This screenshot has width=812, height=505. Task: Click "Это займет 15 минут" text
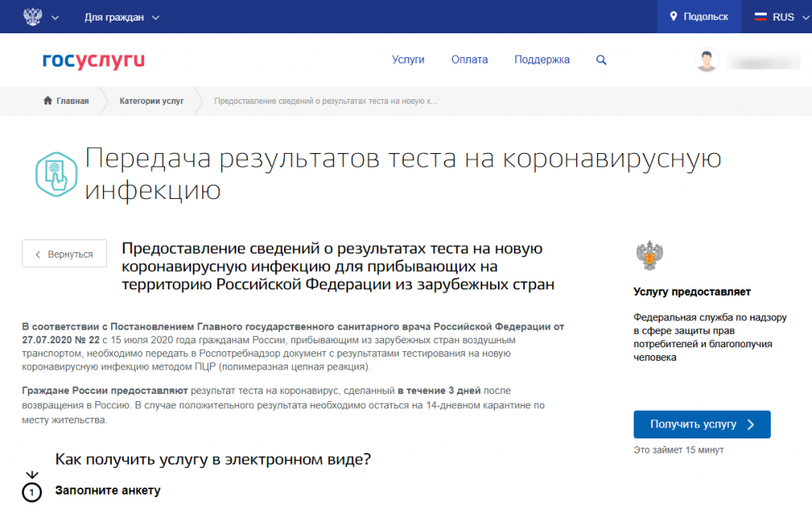click(679, 450)
